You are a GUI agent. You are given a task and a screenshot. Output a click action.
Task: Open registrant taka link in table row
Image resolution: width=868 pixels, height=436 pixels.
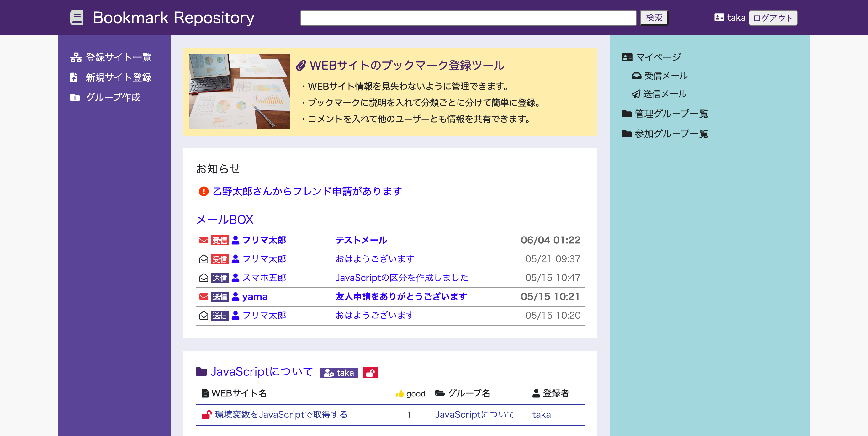tap(542, 414)
